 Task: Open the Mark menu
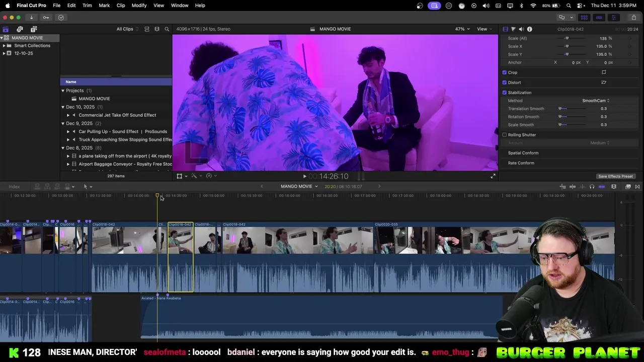click(104, 6)
